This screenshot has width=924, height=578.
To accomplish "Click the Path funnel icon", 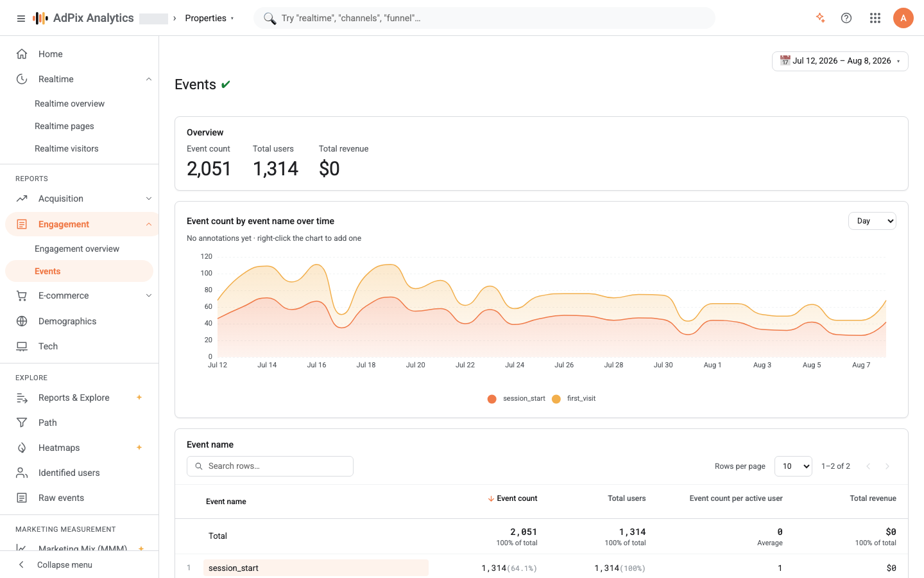I will pyautogui.click(x=22, y=423).
